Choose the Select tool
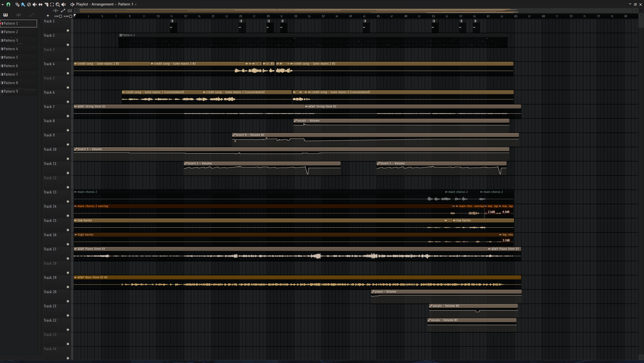 click(x=52, y=4)
